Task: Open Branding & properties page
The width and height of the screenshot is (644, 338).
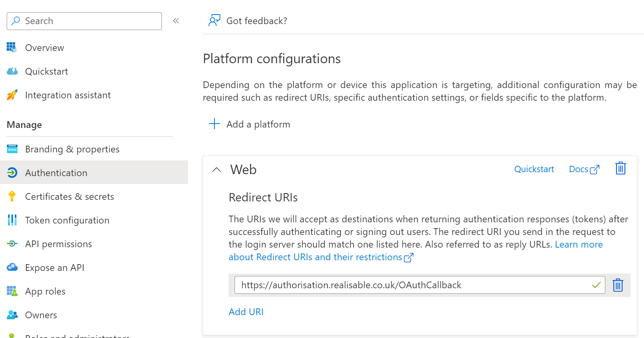Action: (72, 149)
